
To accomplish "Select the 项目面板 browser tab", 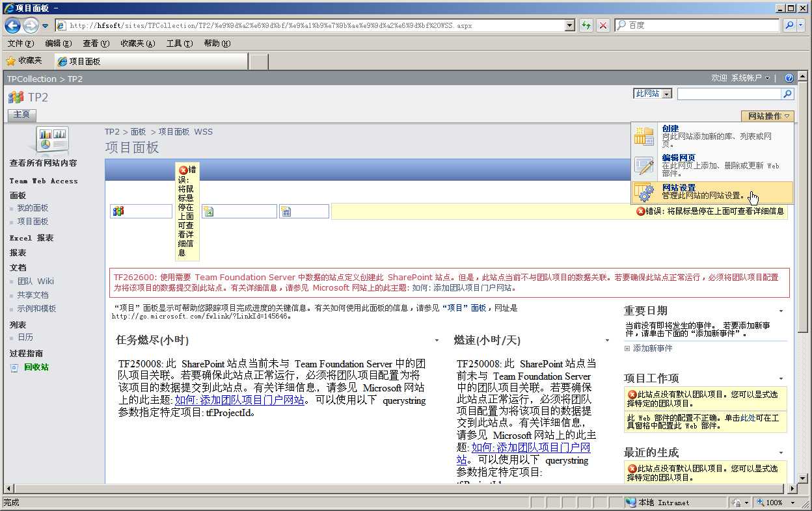I will pyautogui.click(x=151, y=61).
